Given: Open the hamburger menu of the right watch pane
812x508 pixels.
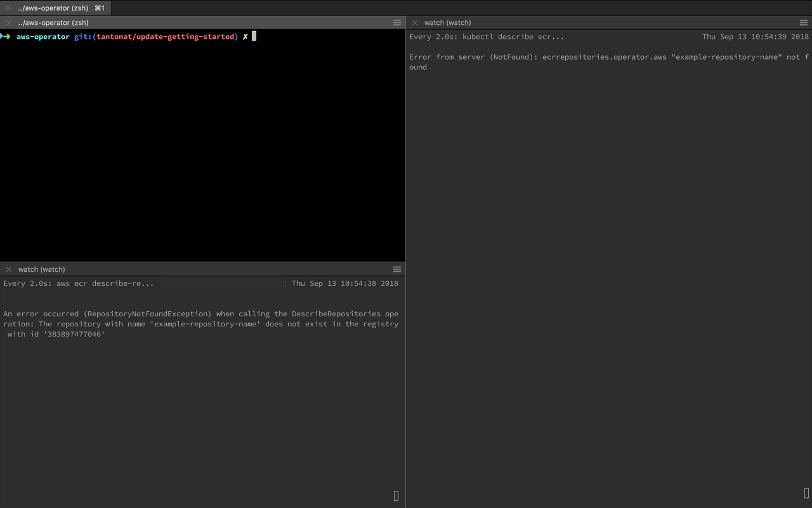Looking at the screenshot, I should coord(803,22).
